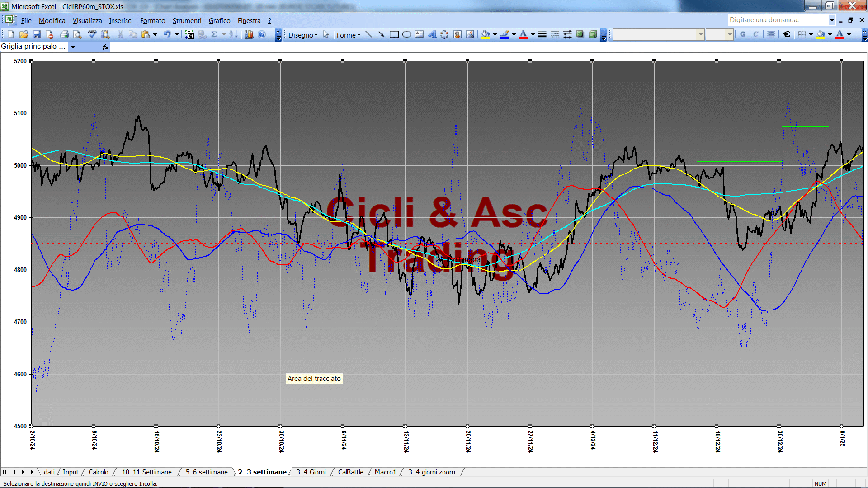Open the font size combo box
Viewport: 868px width, 488px height.
point(719,34)
